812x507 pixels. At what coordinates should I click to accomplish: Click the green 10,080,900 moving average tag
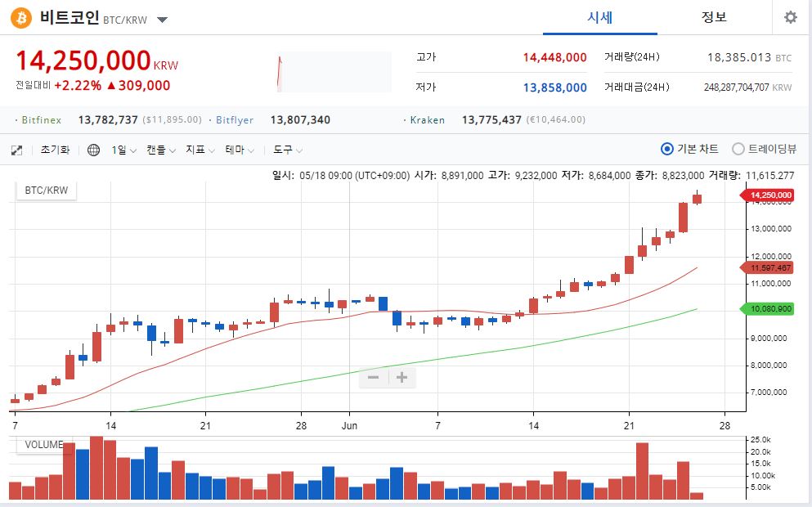coord(768,309)
